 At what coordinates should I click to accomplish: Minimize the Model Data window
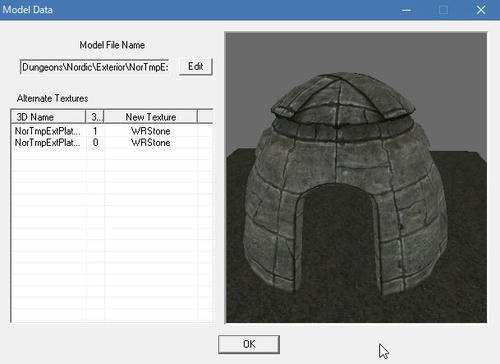406,10
